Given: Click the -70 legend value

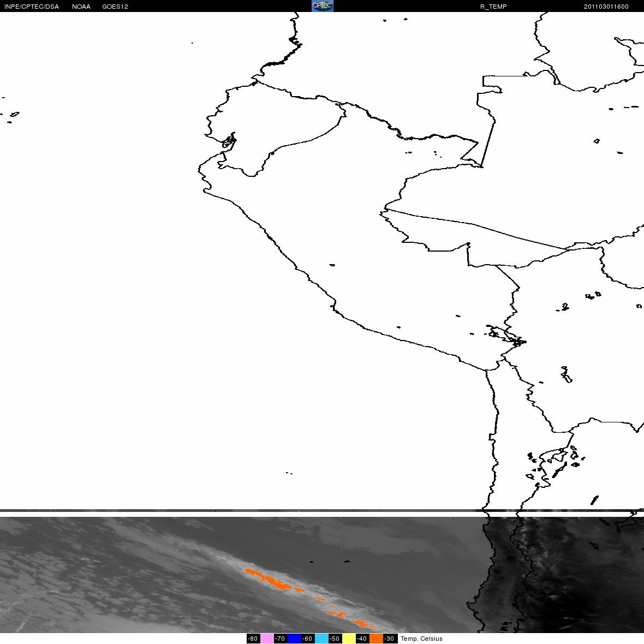Looking at the screenshot, I should pyautogui.click(x=281, y=639).
